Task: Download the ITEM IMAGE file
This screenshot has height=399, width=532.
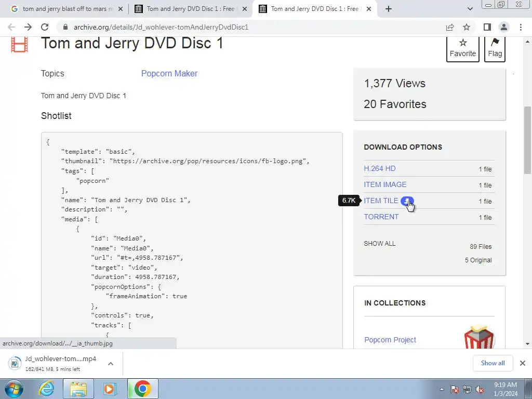Action: [x=385, y=184]
